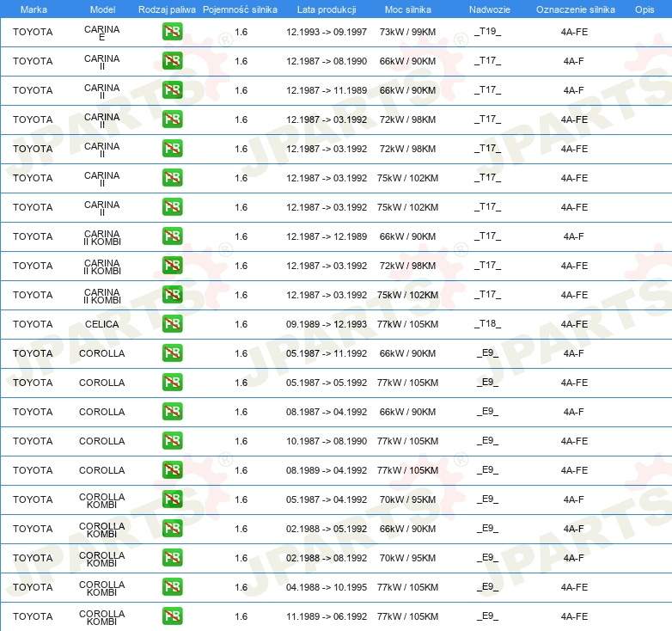Select date range 04.1988 -> 10.1995

click(327, 587)
